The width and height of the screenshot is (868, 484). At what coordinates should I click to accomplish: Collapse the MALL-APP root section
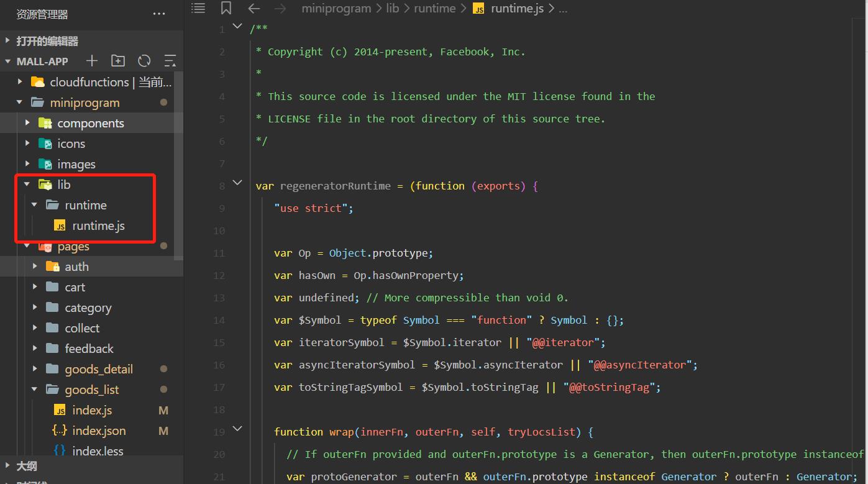point(7,62)
